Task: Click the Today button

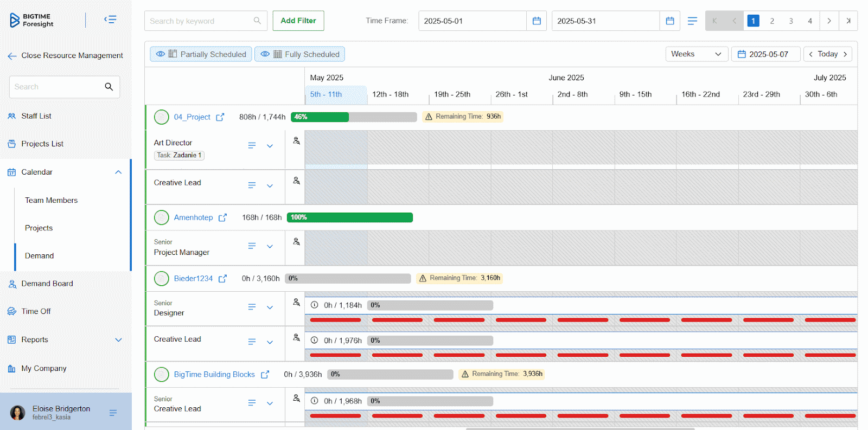Action: coord(828,54)
